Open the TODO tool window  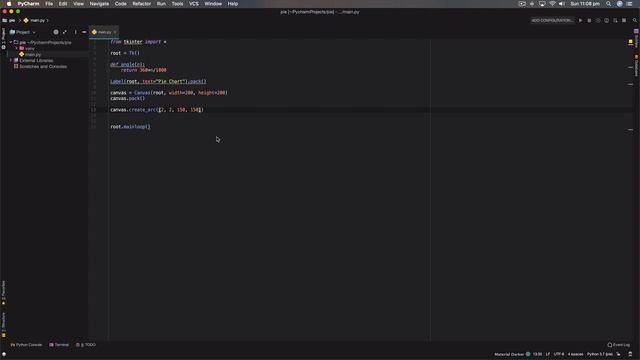pyautogui.click(x=86, y=345)
